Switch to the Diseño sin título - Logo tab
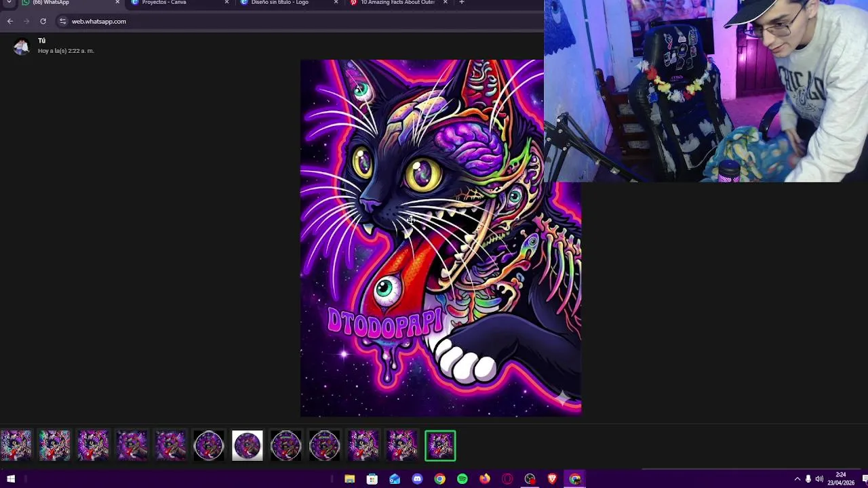This screenshot has width=868, height=488. (289, 3)
